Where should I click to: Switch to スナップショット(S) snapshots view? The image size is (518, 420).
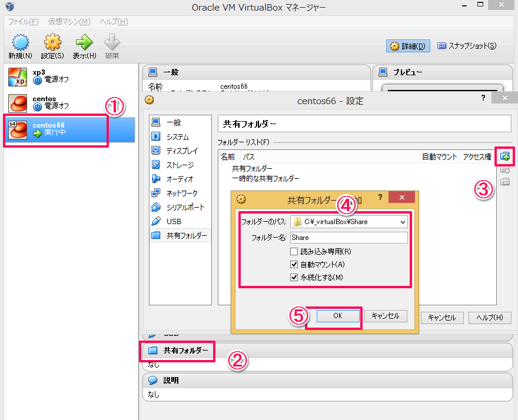pyautogui.click(x=467, y=46)
